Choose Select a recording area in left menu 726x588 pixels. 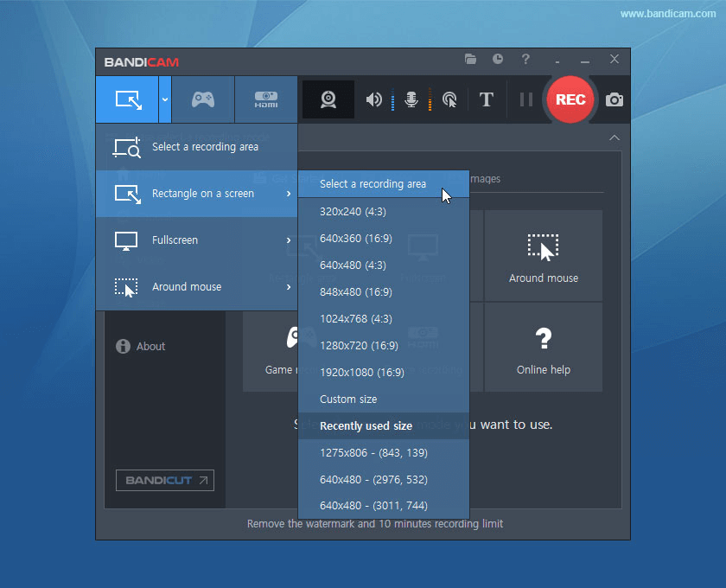[x=197, y=147]
